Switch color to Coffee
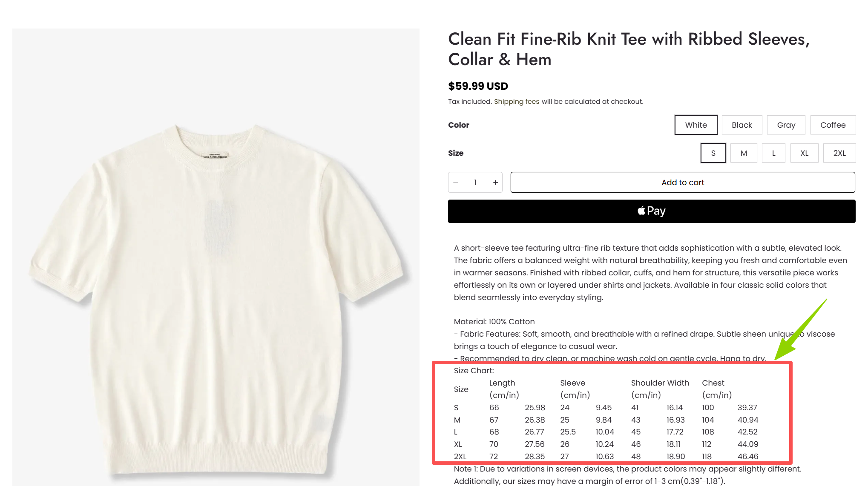This screenshot has height=486, width=868. 833,125
